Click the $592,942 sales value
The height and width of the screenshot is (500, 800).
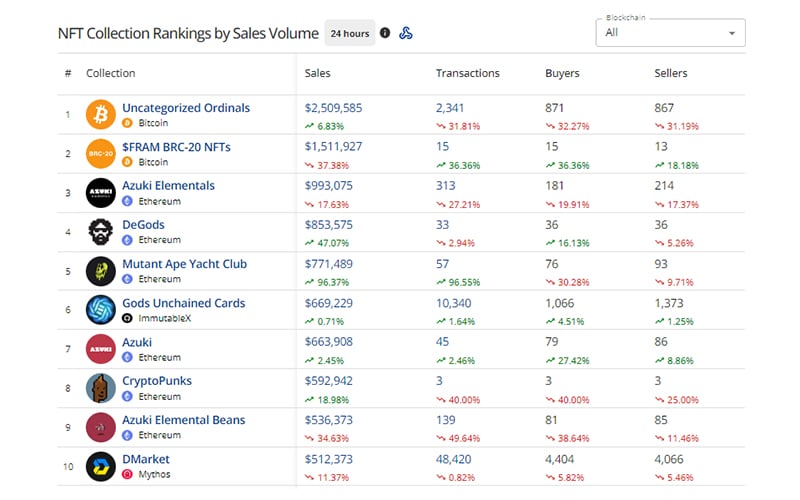click(329, 381)
